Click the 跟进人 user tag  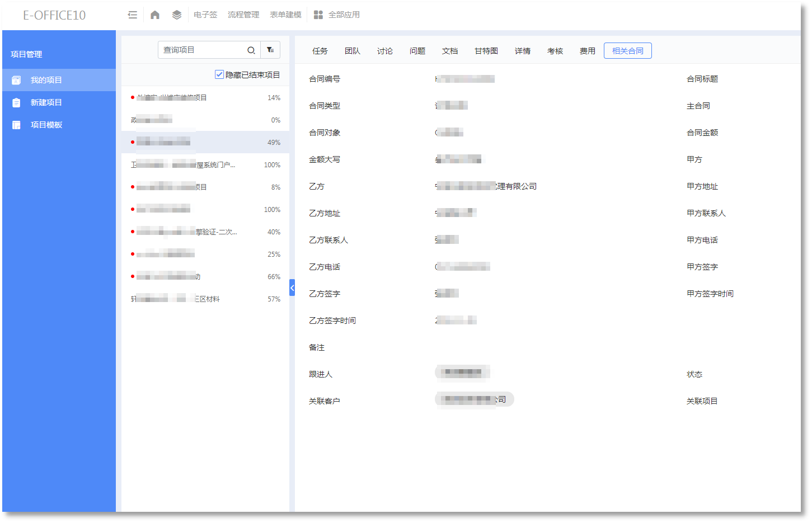463,372
